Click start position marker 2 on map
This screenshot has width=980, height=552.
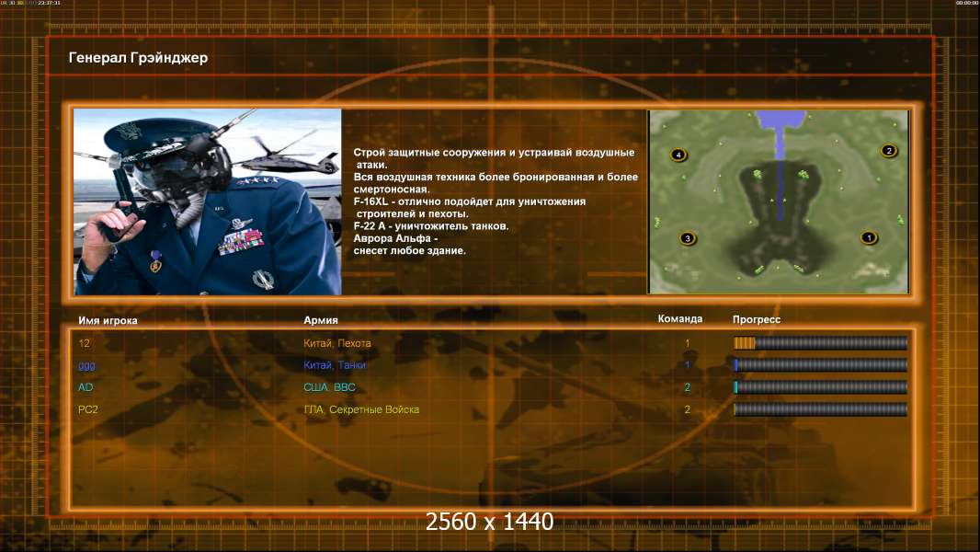click(x=888, y=151)
